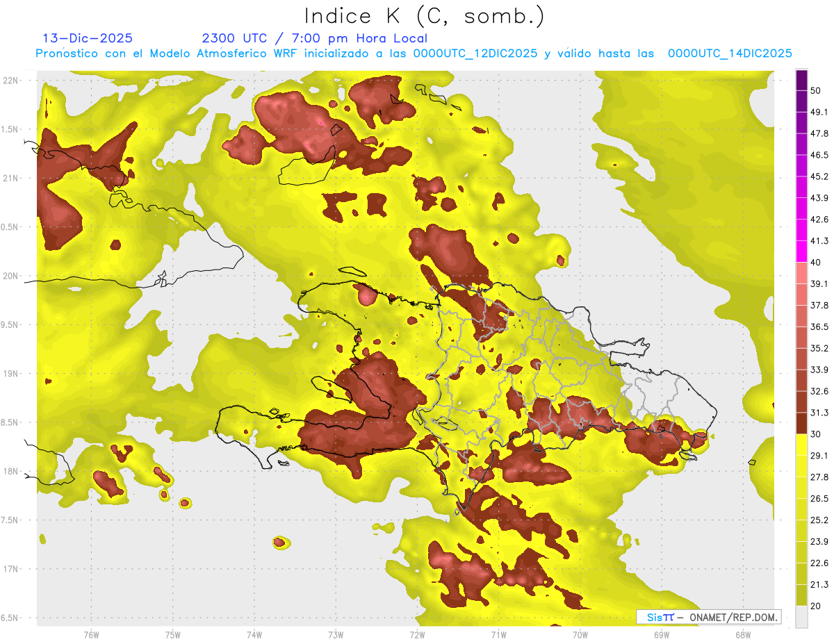Click longitude label "69W"
This screenshot has height=644, width=834.
point(662,634)
